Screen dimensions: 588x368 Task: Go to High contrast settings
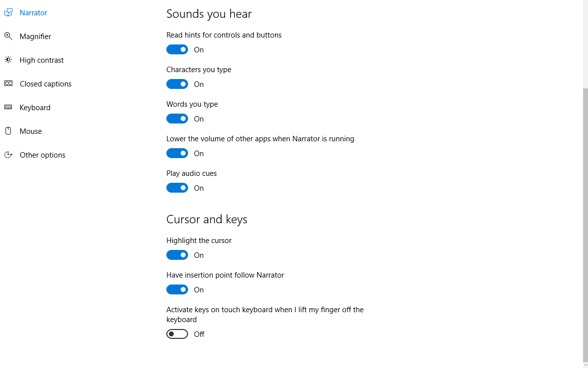coord(41,60)
